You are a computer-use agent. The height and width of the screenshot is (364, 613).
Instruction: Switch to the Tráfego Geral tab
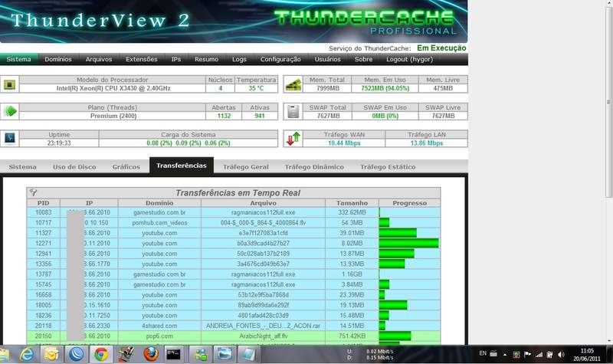(245, 167)
